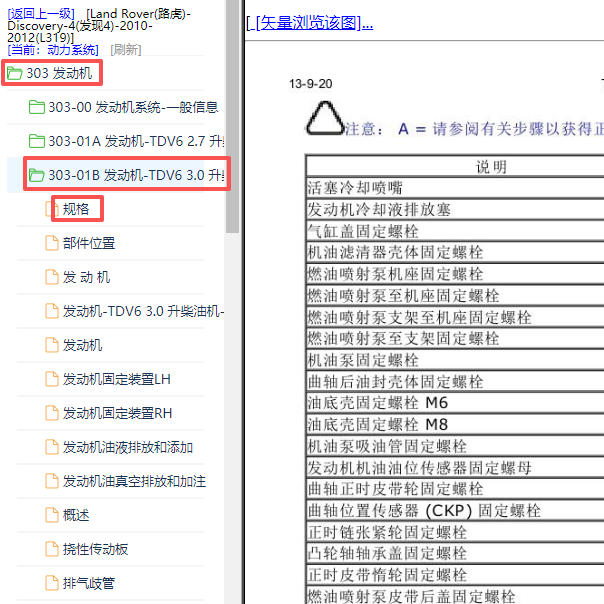The height and width of the screenshot is (604, 604).
Task: Open the 规格 document
Action: 76,209
